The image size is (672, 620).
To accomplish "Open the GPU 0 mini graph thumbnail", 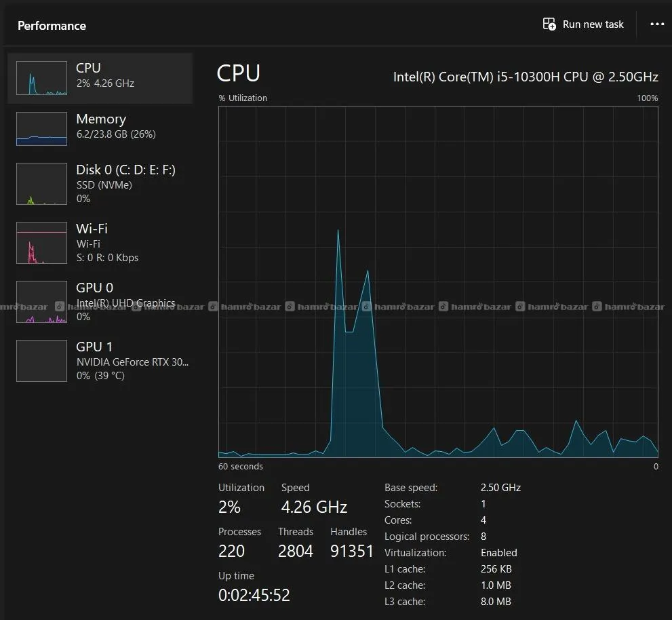I will click(41, 302).
